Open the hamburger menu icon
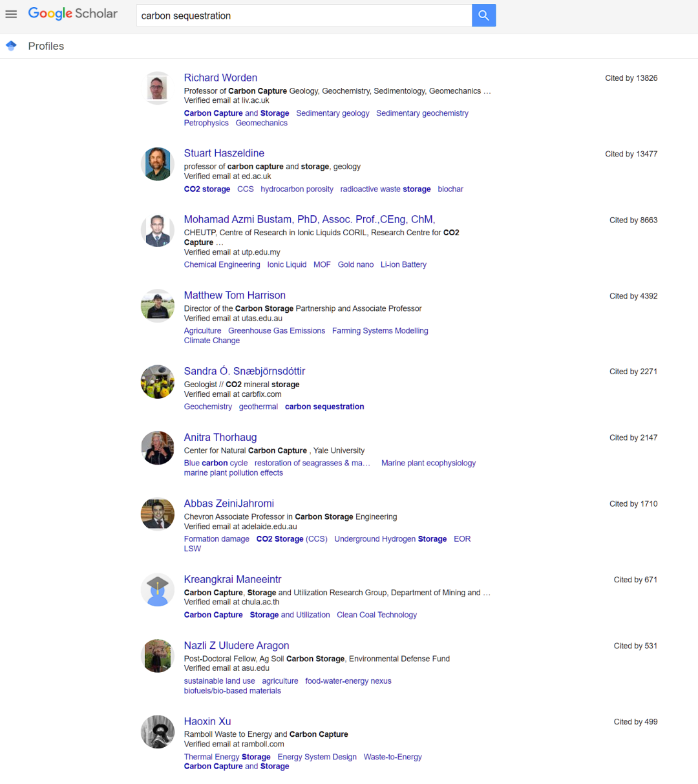 tap(11, 14)
